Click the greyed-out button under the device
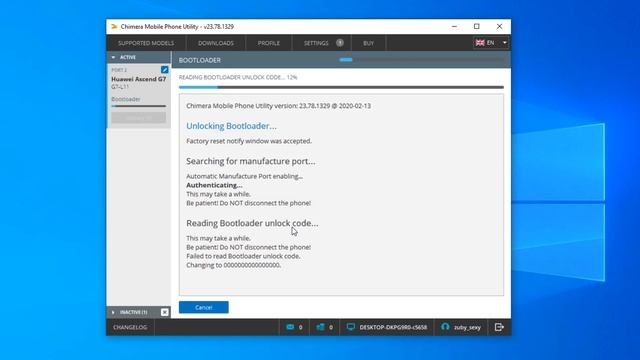 [139, 118]
